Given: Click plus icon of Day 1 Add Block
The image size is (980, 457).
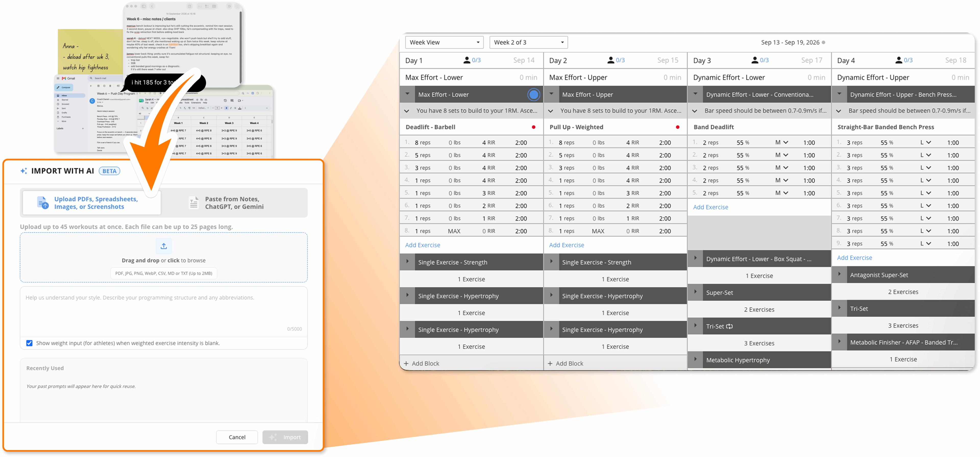Looking at the screenshot, I should click(406, 363).
